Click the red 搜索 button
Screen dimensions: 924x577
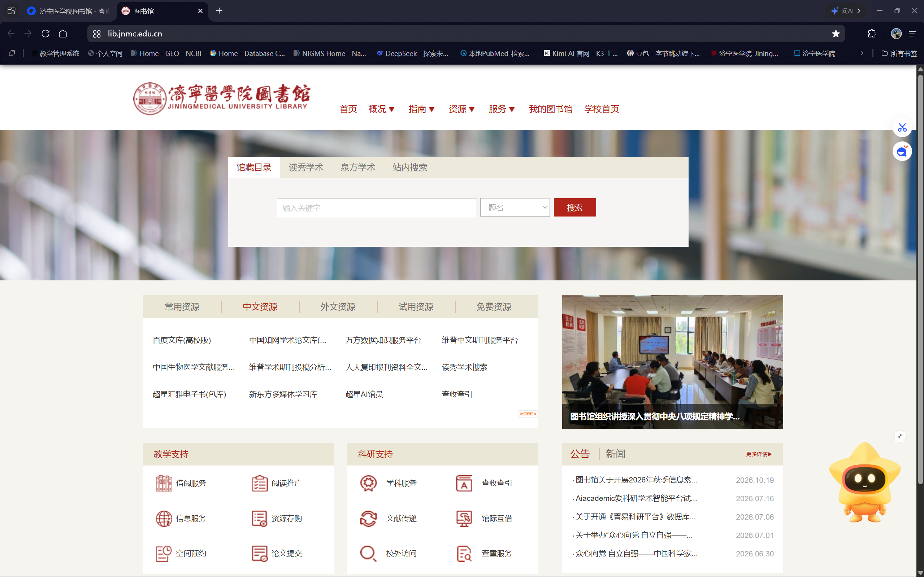pos(574,207)
